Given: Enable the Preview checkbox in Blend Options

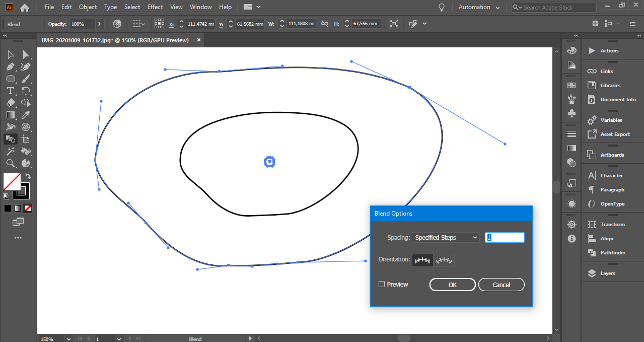Looking at the screenshot, I should pyautogui.click(x=382, y=285).
